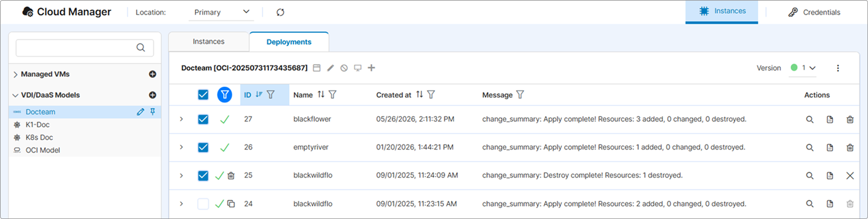
Task: Select the Deployments tab
Action: tap(289, 42)
